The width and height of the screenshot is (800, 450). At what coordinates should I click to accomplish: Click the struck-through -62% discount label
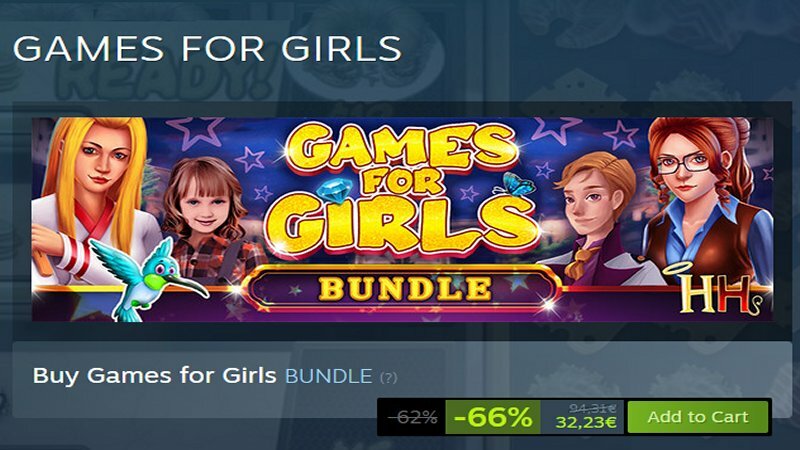click(413, 417)
